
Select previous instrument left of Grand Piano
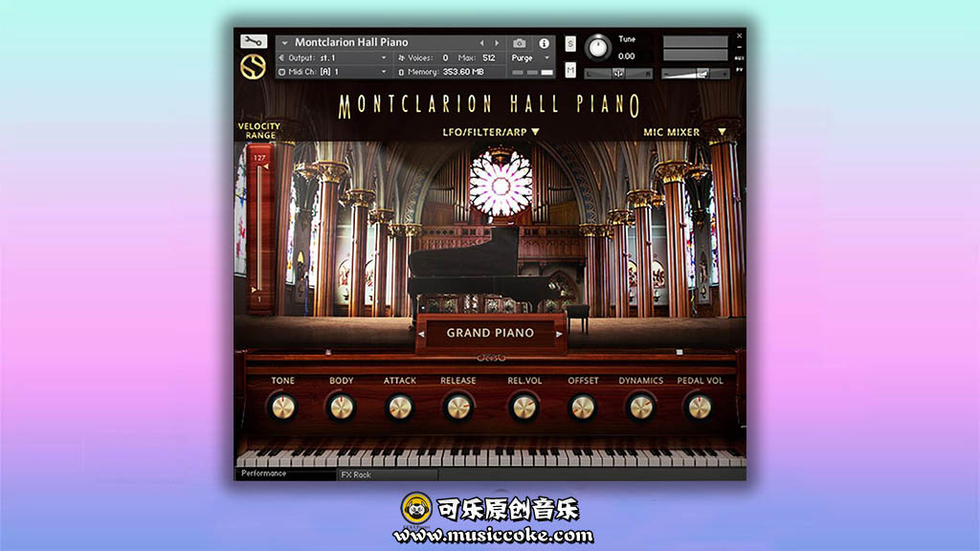[422, 334]
